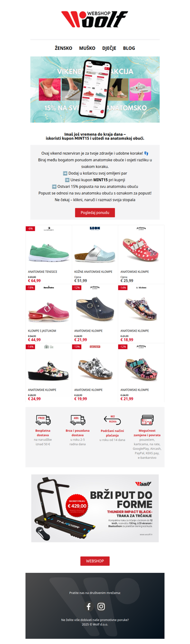
Task: Open the Instagram icon in footer
Action: click(x=101, y=606)
